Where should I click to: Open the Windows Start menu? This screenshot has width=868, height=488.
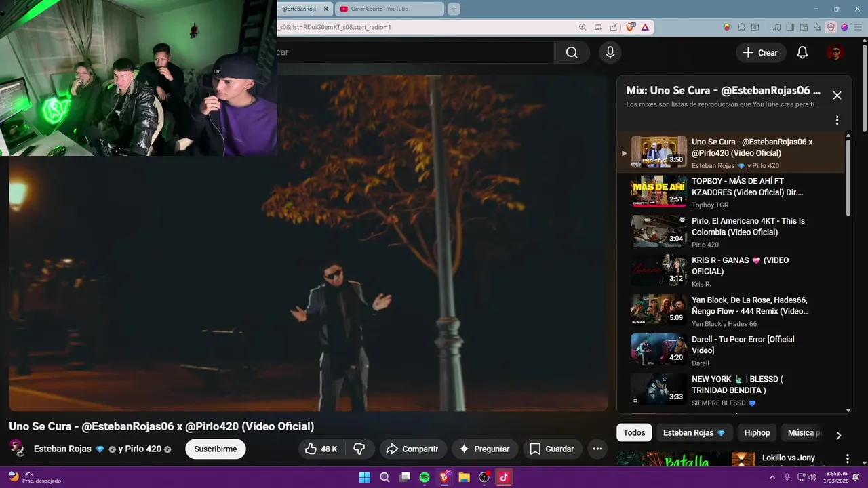point(365,477)
